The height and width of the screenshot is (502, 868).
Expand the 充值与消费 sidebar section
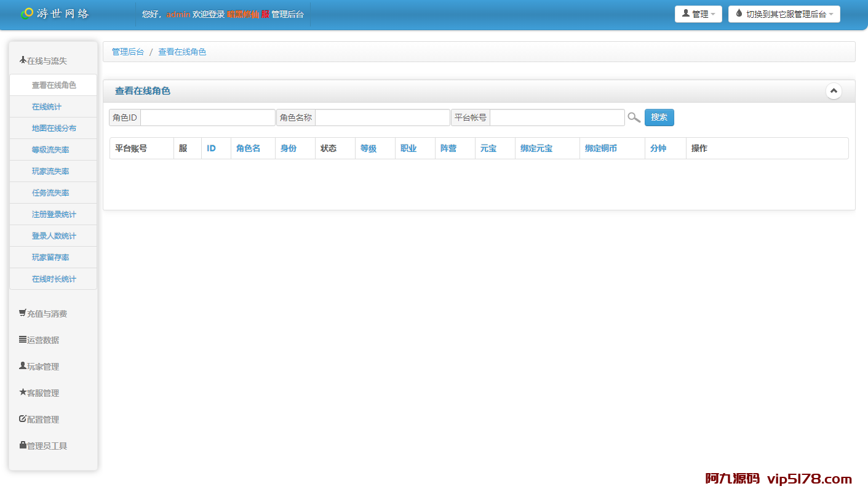pos(43,314)
